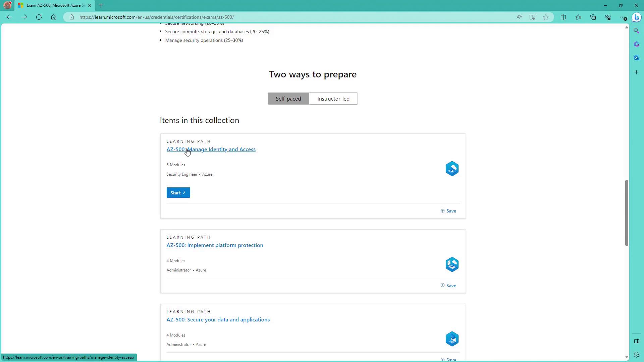
Task: Open a new browser tab
Action: (x=101, y=5)
